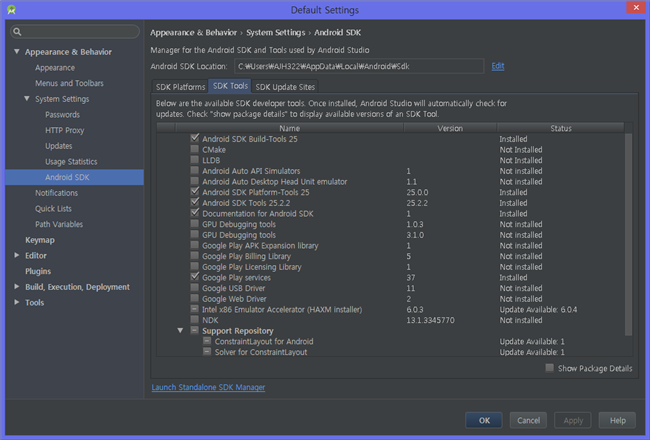
Task: Open Quick Lists settings
Action: (53, 209)
